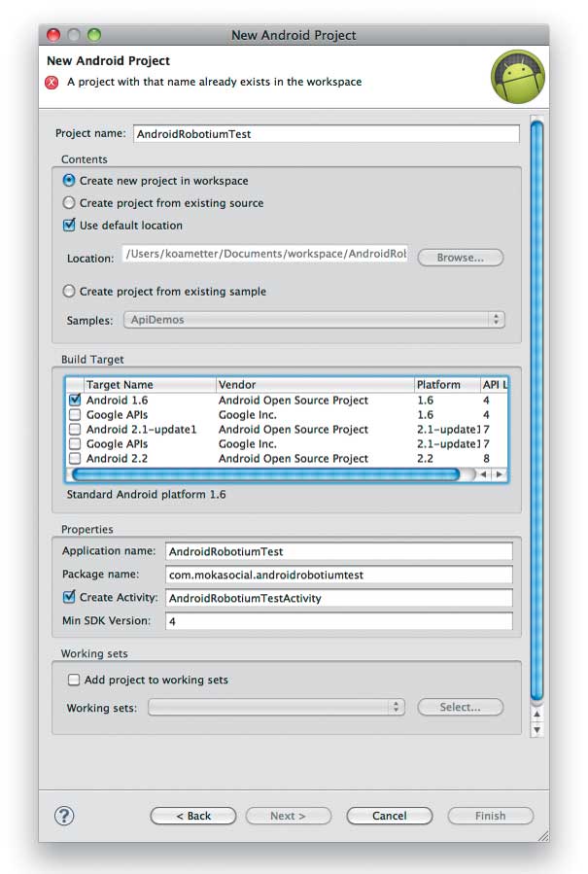Click the Location path field

click(x=265, y=254)
